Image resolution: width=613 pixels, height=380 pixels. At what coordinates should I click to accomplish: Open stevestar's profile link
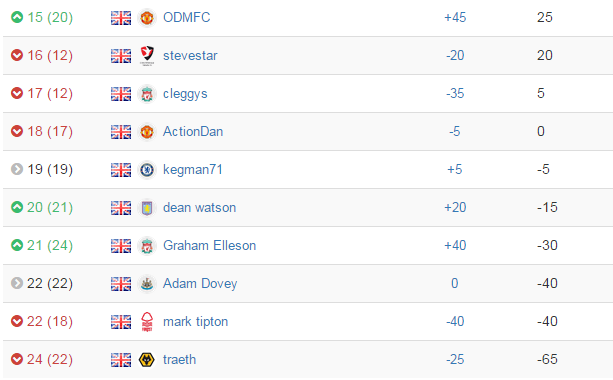(x=190, y=56)
